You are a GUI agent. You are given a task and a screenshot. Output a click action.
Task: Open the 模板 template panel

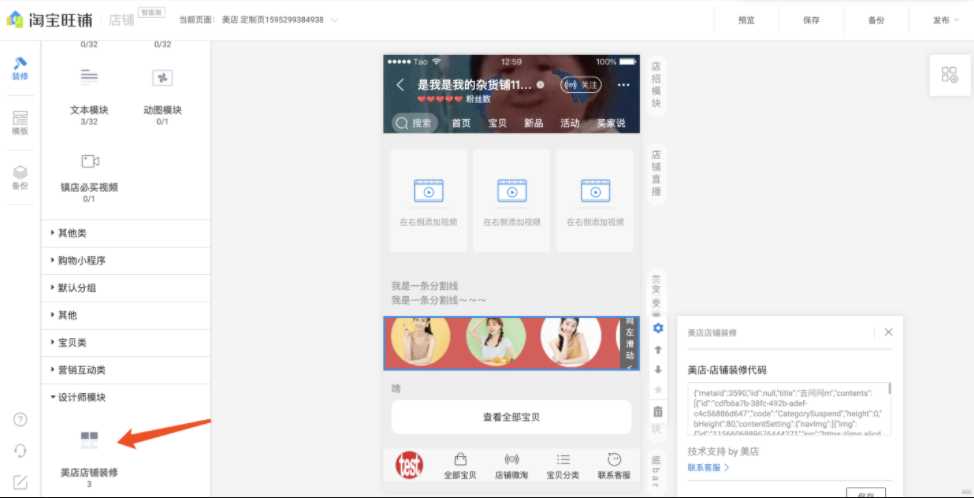(20, 123)
